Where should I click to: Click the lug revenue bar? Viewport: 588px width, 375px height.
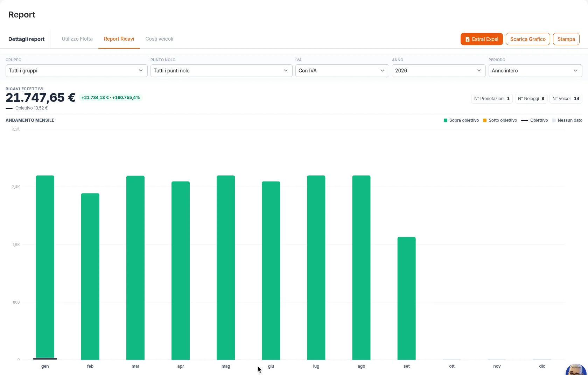tap(316, 268)
